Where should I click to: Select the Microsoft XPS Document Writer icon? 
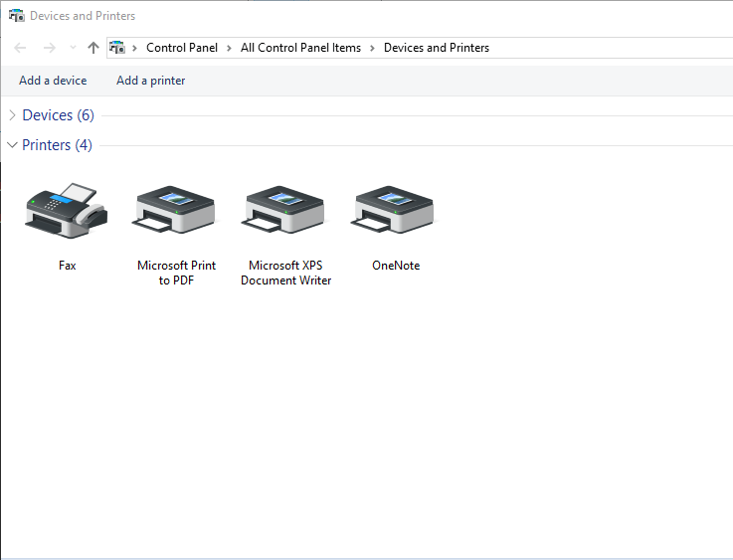point(285,210)
